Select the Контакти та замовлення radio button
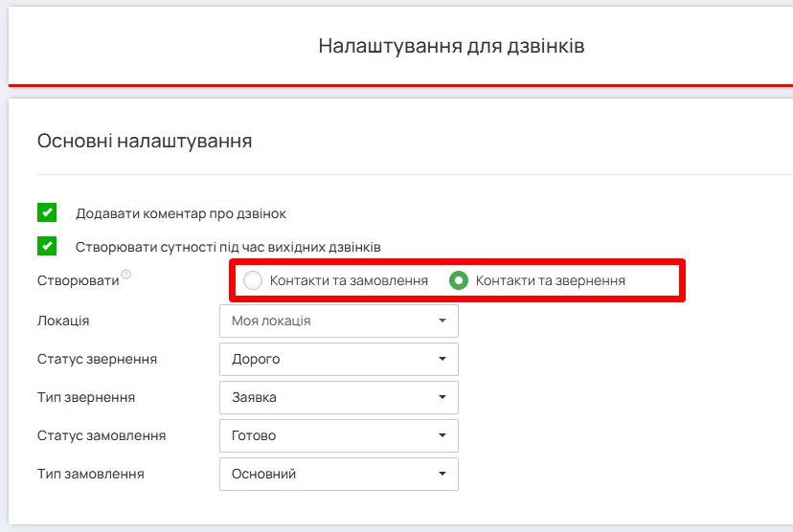The width and height of the screenshot is (793, 532). (253, 280)
